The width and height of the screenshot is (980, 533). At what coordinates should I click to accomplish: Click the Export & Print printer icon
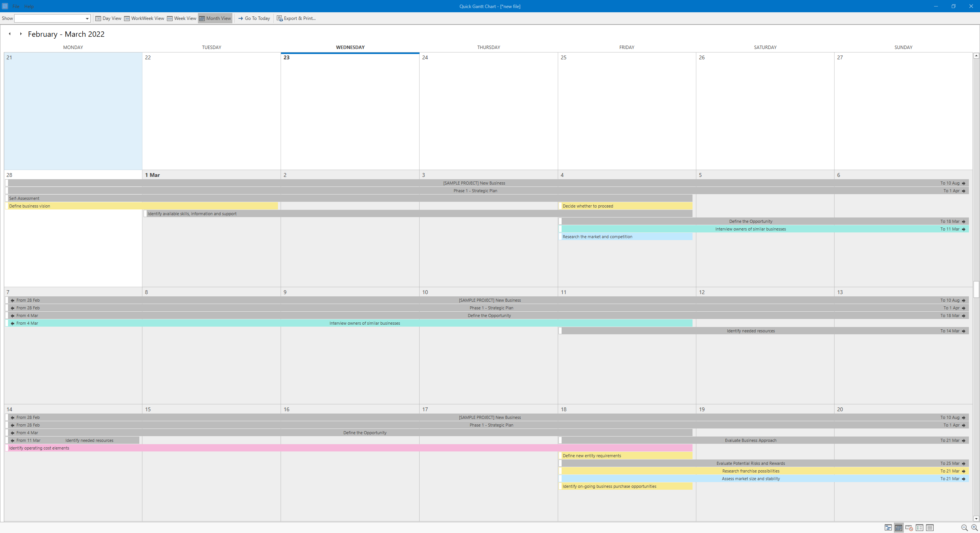pyautogui.click(x=279, y=18)
